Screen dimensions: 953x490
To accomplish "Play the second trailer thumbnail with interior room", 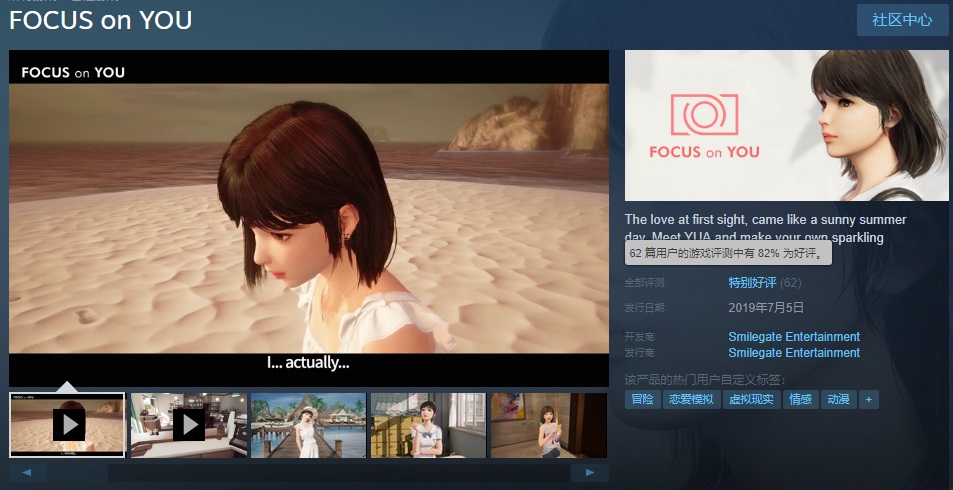I will pyautogui.click(x=188, y=424).
